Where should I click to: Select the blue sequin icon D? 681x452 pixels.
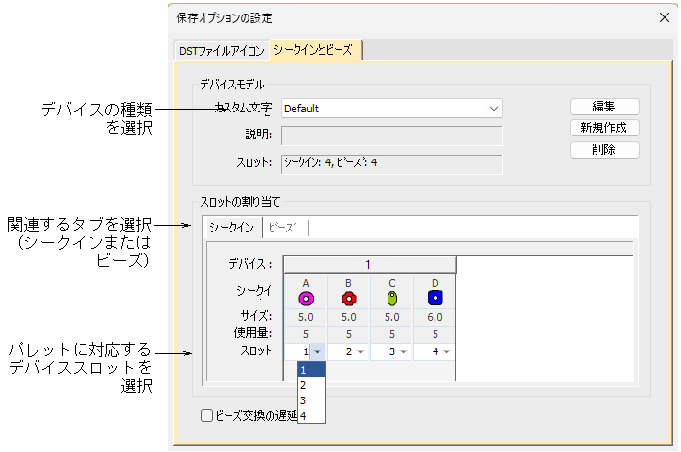click(x=435, y=298)
